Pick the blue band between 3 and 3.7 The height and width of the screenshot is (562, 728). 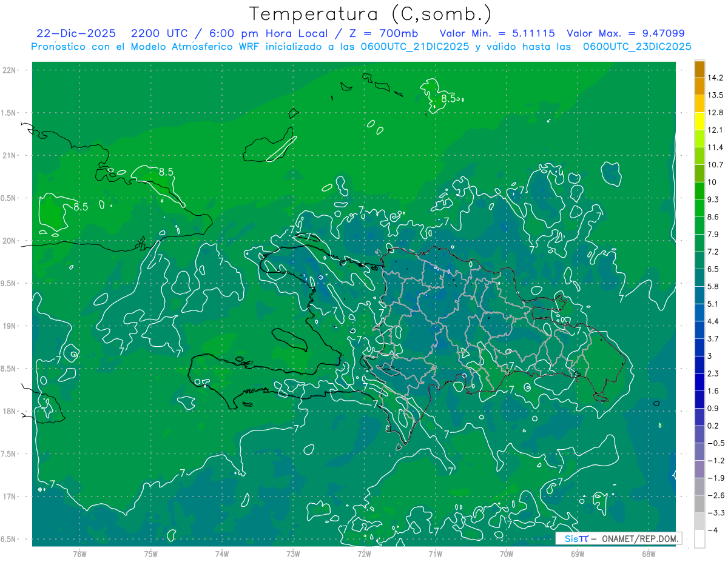[699, 348]
